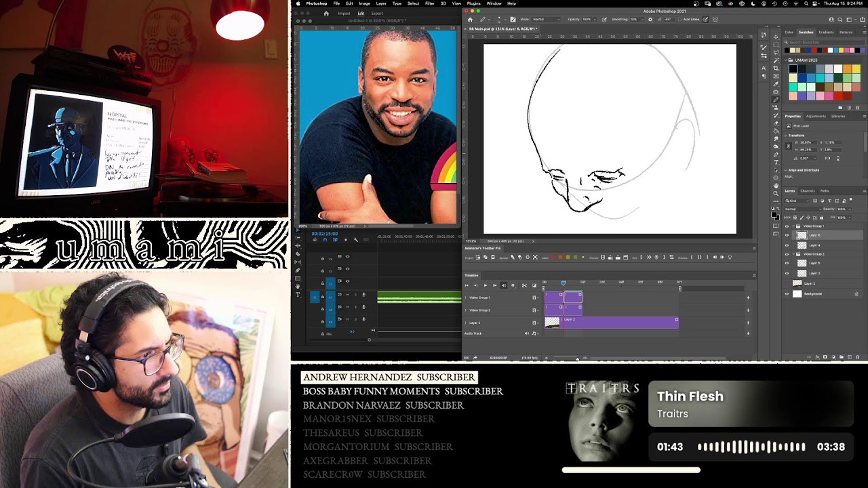Expand Video Group 1 timeline track
868x488 pixels.
[465, 298]
